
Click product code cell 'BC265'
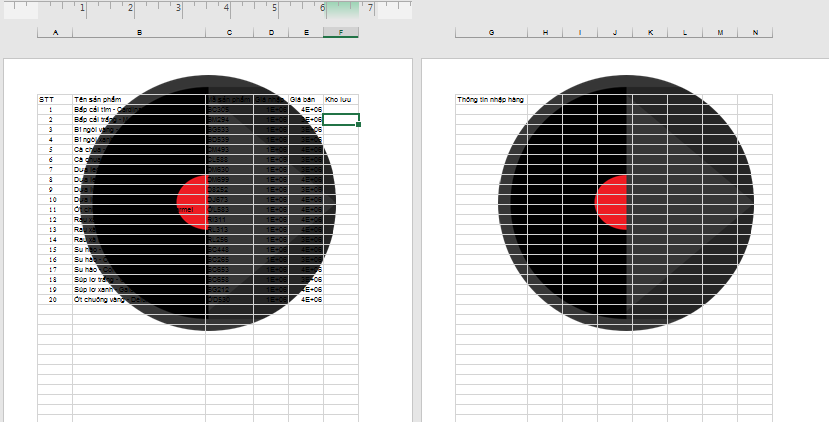click(229, 260)
